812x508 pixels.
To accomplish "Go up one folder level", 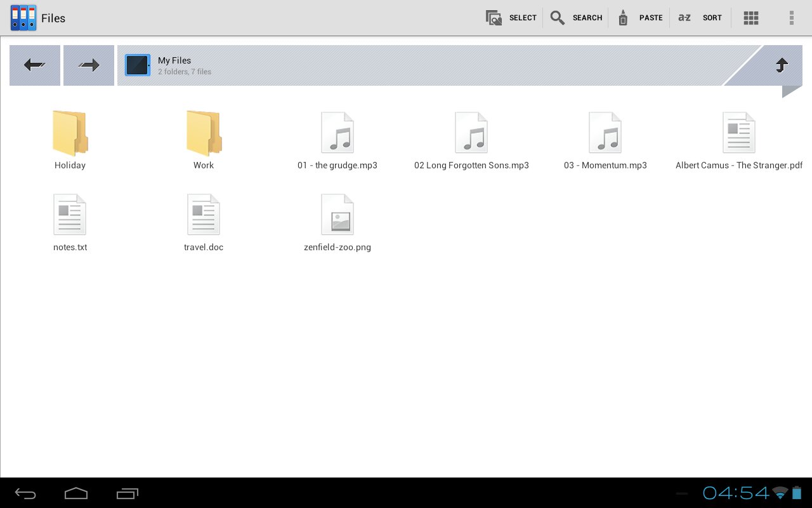I will [x=782, y=65].
